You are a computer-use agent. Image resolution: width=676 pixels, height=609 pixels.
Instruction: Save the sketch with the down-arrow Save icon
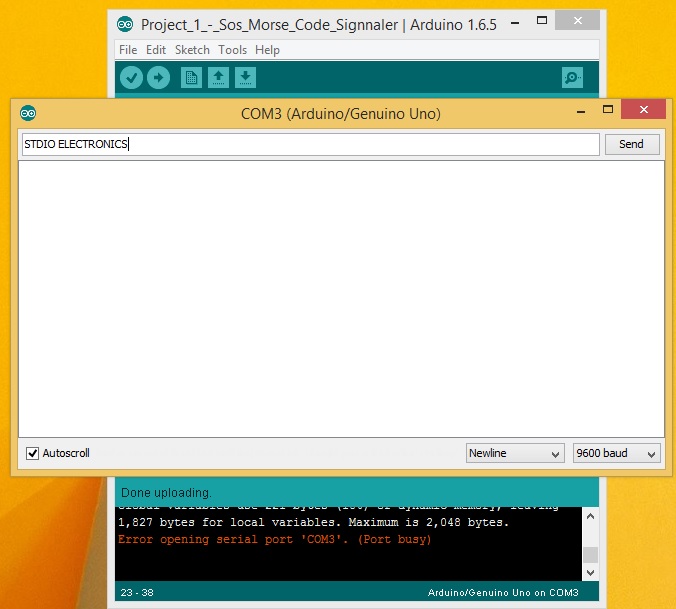click(x=245, y=78)
